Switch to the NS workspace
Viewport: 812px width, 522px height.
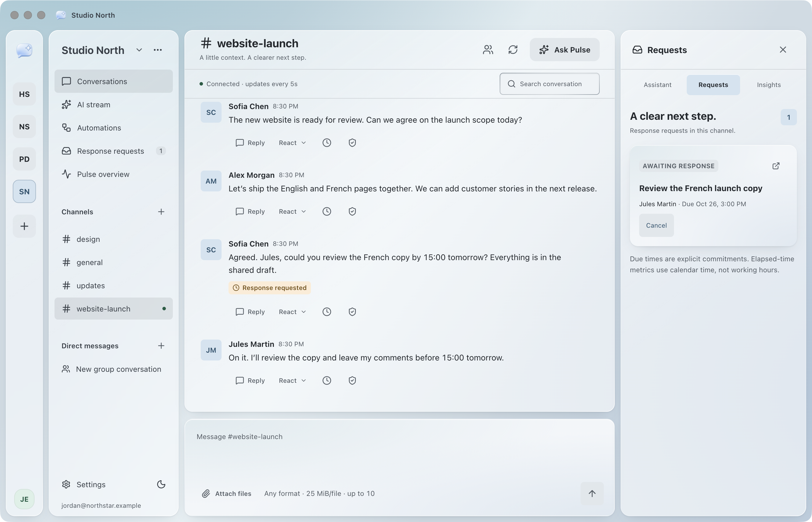[x=24, y=127]
